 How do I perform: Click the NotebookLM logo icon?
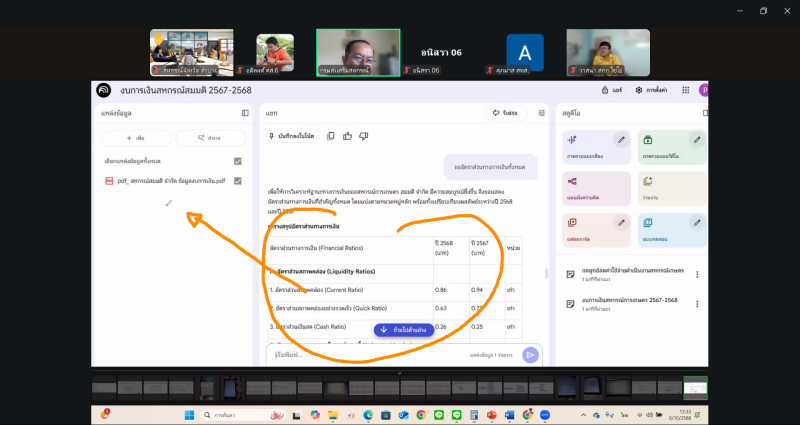coord(104,90)
